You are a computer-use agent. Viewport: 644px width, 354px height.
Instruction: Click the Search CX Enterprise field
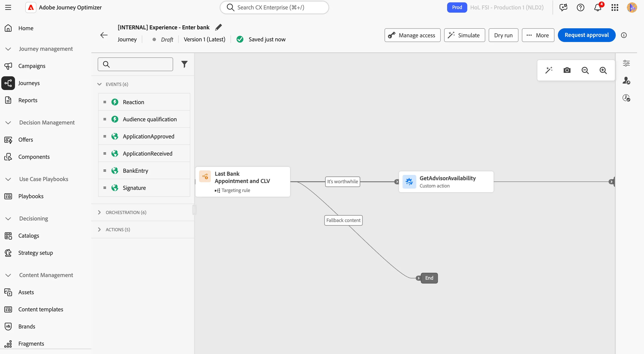[x=274, y=7]
